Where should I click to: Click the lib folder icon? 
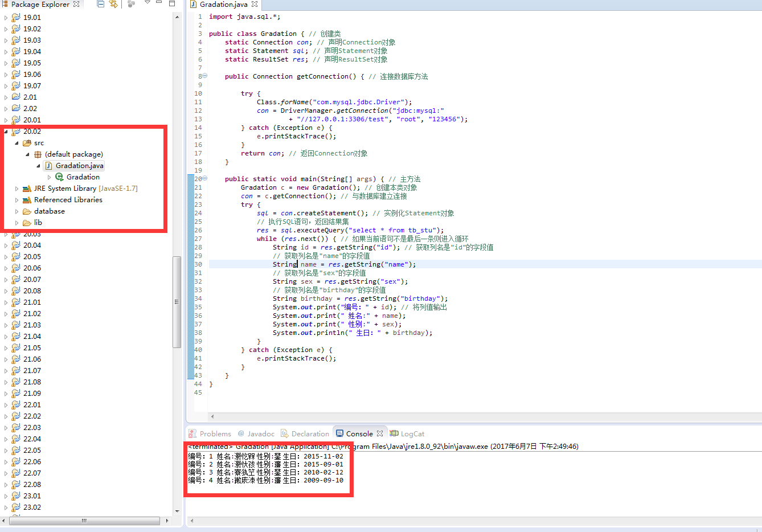point(27,223)
